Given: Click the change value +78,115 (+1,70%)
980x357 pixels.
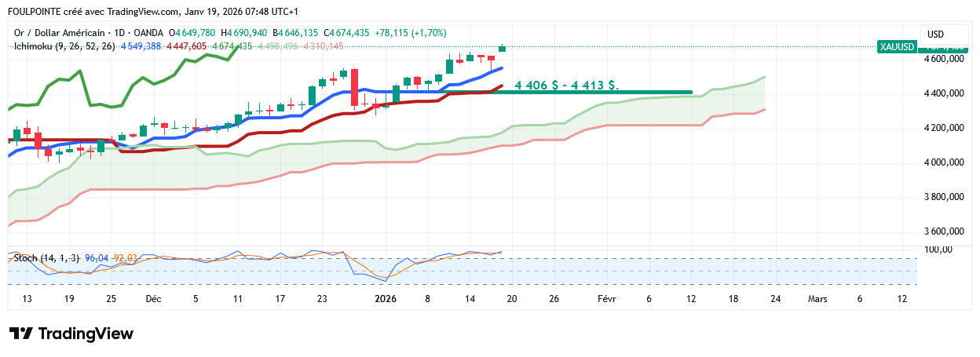Looking at the screenshot, I should (x=411, y=33).
